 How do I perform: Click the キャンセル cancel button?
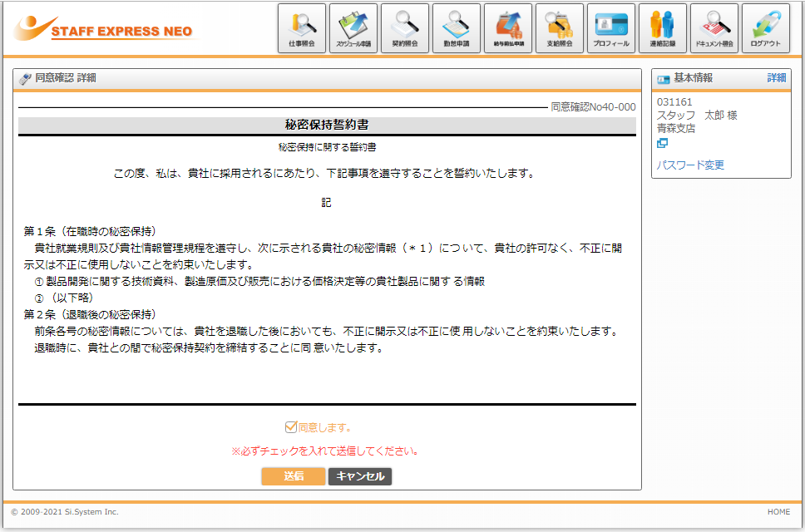359,476
